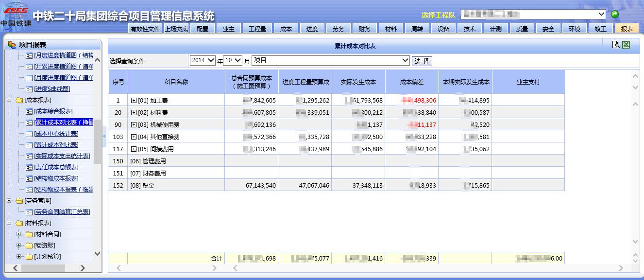Open the 业主 tab

[x=229, y=29]
